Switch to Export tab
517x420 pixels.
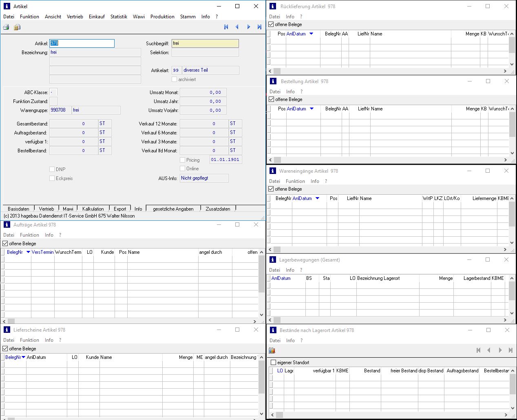pyautogui.click(x=120, y=209)
